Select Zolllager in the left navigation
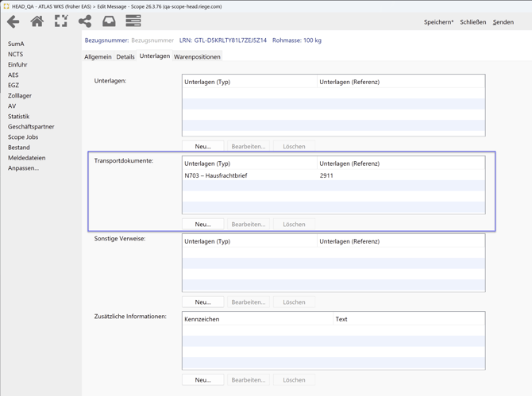 [x=20, y=95]
